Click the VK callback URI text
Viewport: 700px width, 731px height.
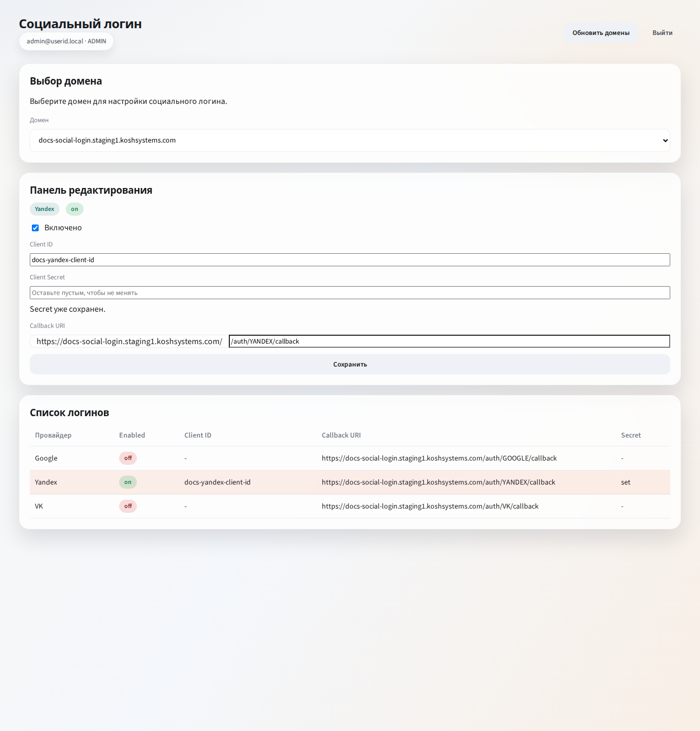[x=430, y=506]
